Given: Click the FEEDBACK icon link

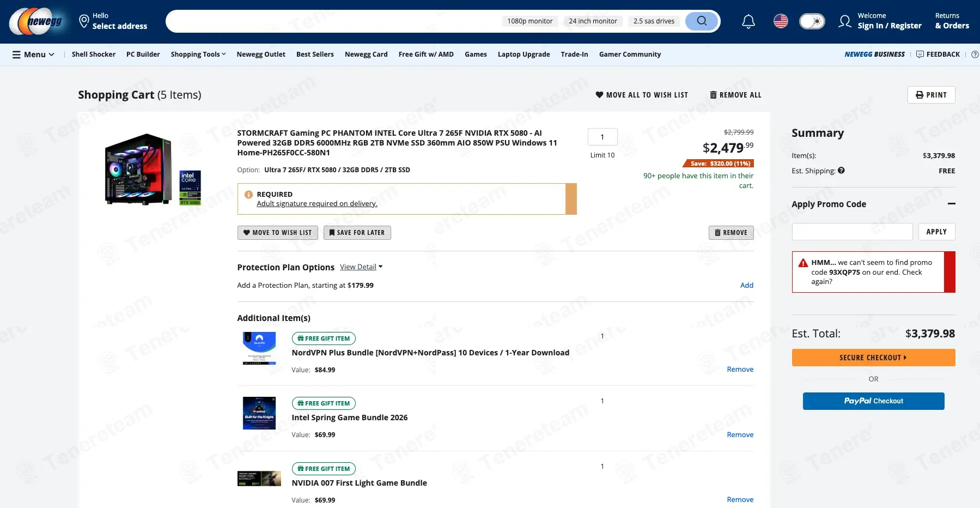Looking at the screenshot, I should pos(938,55).
